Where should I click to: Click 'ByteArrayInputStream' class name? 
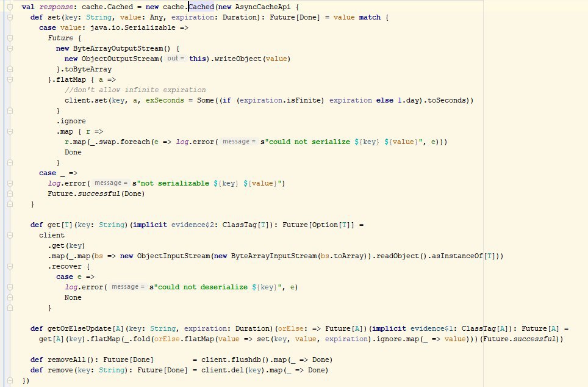pos(274,256)
